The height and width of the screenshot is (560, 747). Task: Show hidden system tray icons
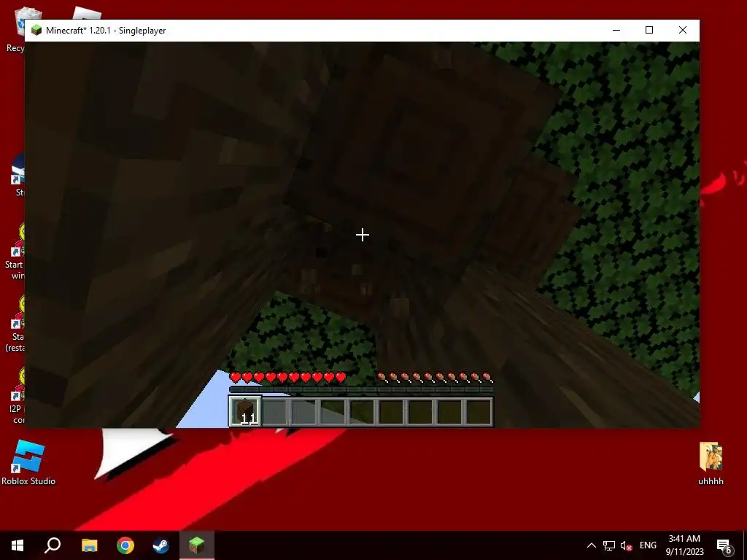tap(591, 545)
